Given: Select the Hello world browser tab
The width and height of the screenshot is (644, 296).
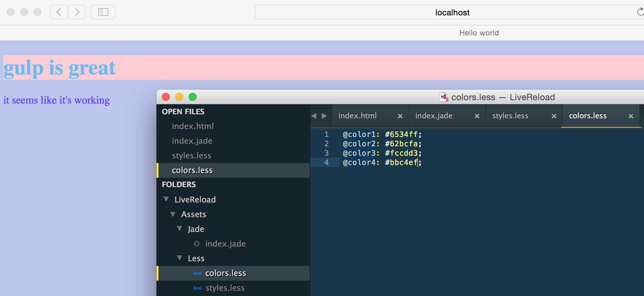Looking at the screenshot, I should (479, 33).
